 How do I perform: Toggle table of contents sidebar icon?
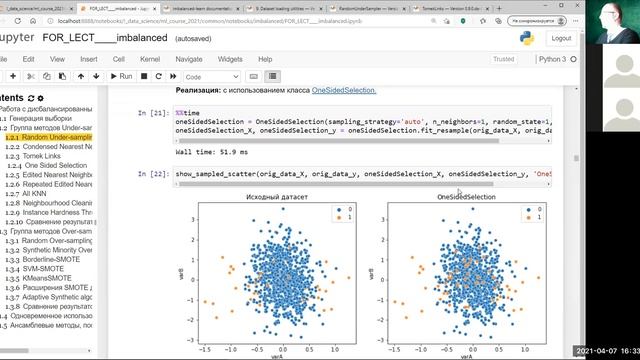pos(273,76)
